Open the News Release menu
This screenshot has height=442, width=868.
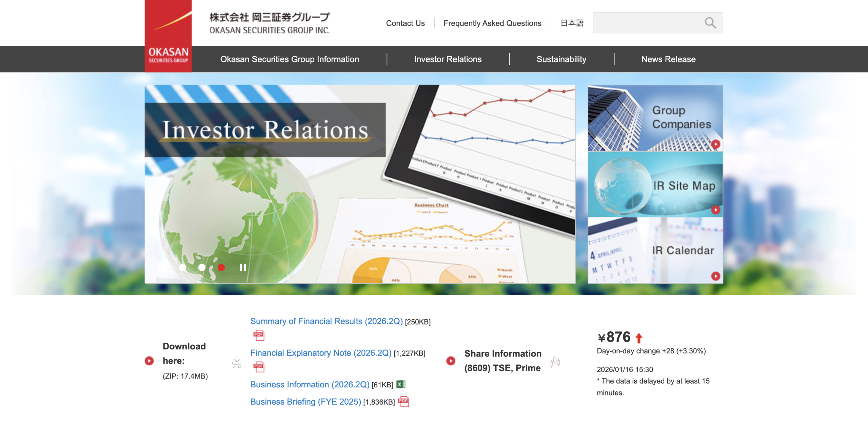point(668,59)
